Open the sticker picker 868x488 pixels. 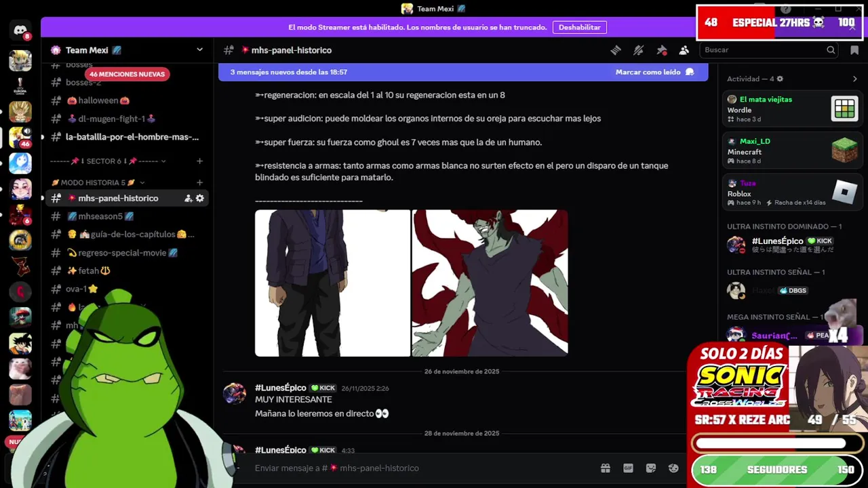click(651, 468)
